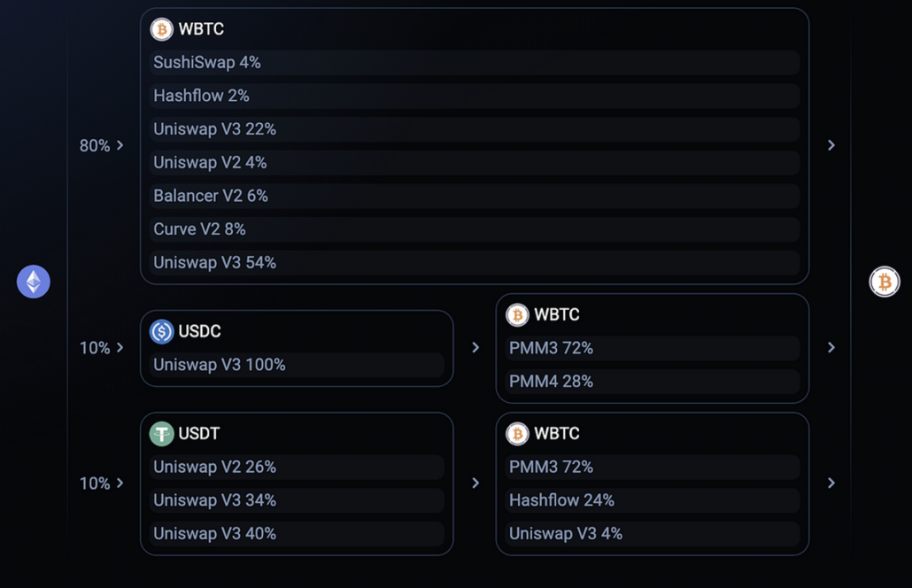Click the WBTC icon in the bottom-right card
This screenshot has height=588, width=912.
pyautogui.click(x=518, y=433)
